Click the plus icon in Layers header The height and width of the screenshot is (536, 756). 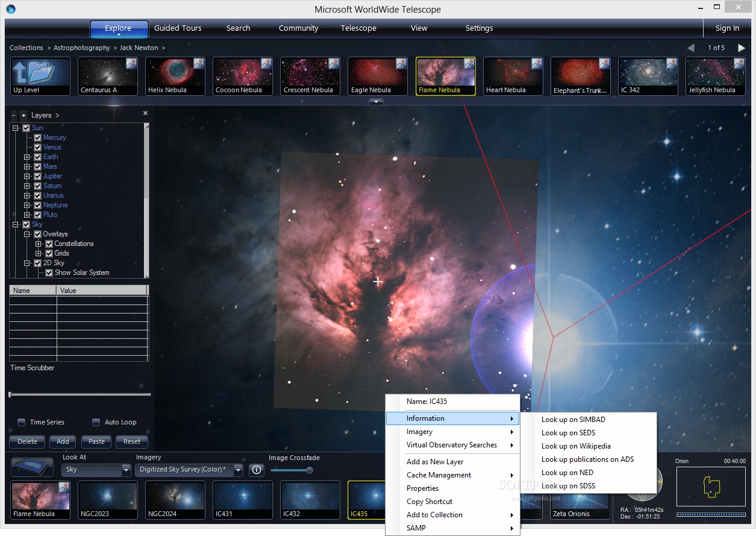23,115
